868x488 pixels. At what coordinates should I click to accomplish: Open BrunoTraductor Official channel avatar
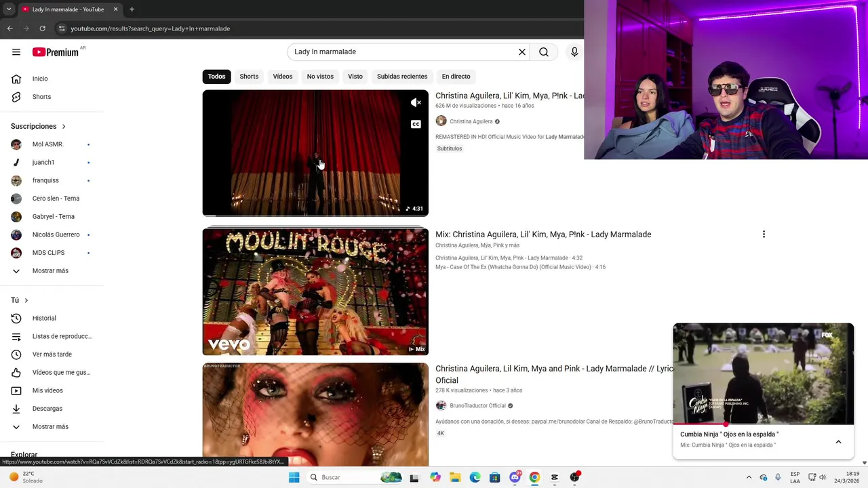(441, 405)
